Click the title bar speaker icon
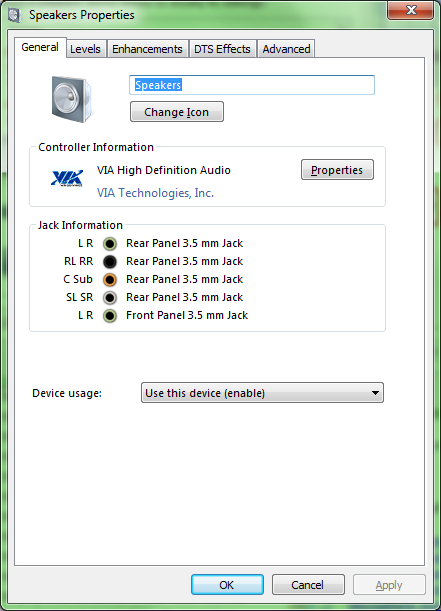This screenshot has height=611, width=441. click(14, 15)
